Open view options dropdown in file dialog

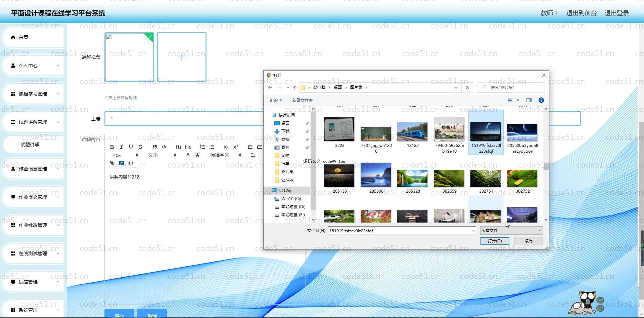pos(518,100)
